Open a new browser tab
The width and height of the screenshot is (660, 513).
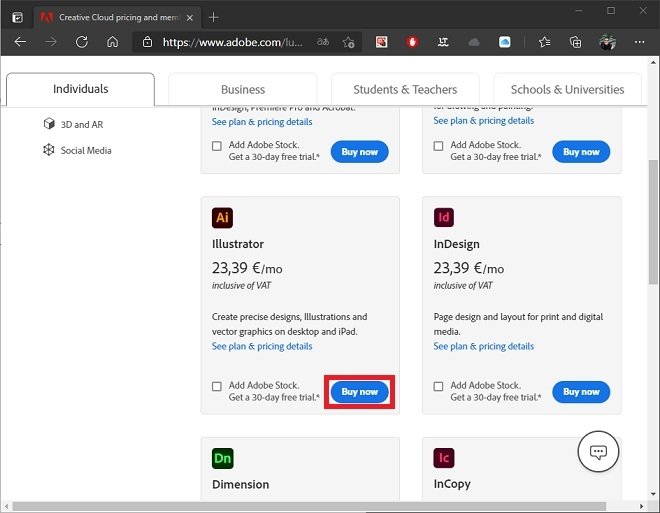(213, 17)
